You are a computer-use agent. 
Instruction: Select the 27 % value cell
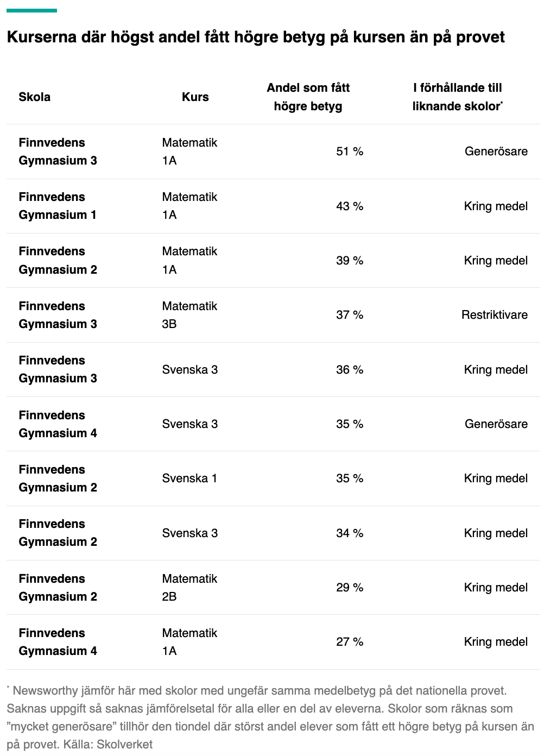click(350, 642)
